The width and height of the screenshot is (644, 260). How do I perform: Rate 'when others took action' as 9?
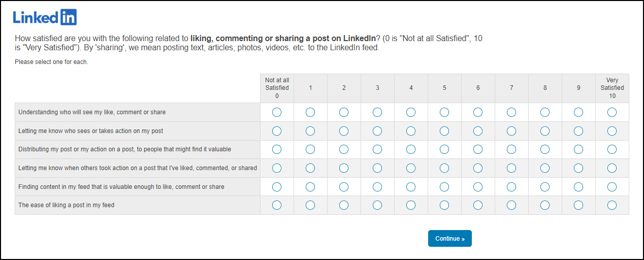coord(578,168)
